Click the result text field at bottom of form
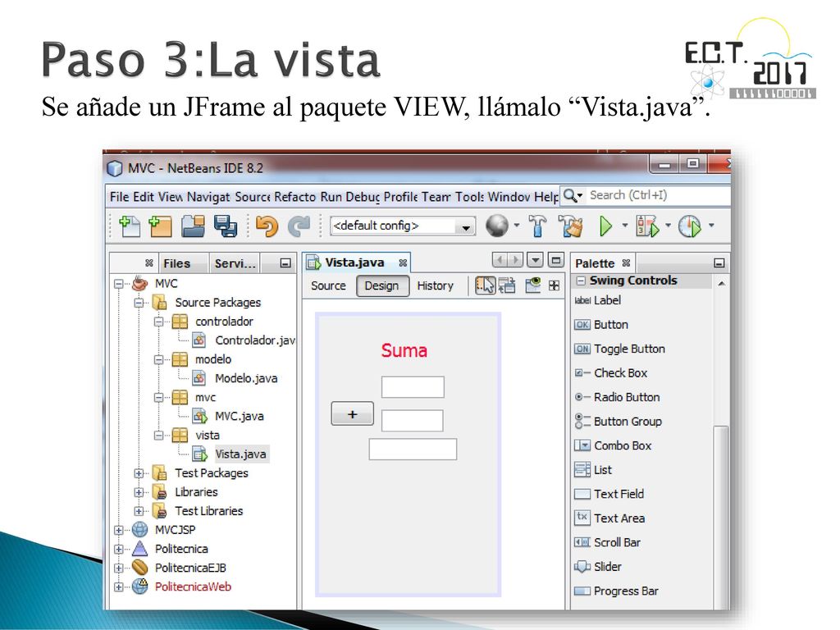 413,450
